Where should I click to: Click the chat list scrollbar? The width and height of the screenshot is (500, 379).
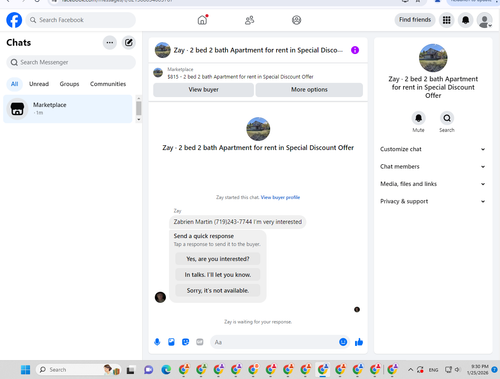click(139, 109)
